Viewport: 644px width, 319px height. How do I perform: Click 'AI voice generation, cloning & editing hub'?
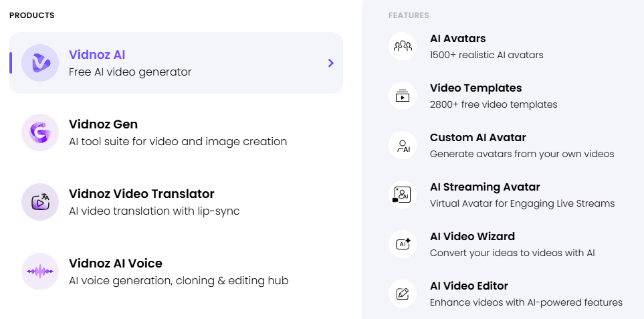tap(179, 281)
